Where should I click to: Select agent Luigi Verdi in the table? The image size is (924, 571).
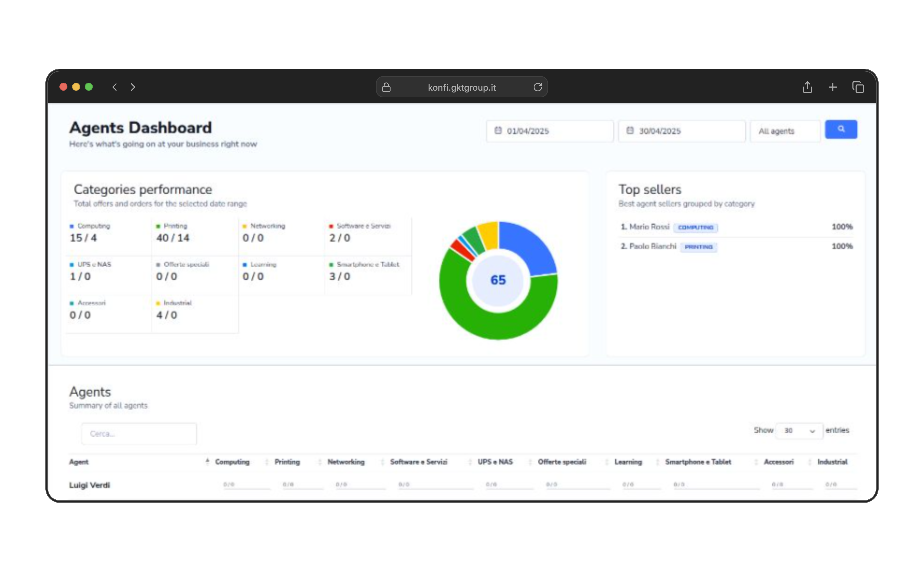(89, 485)
